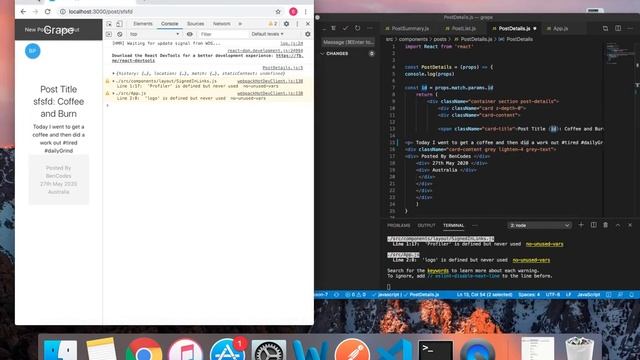This screenshot has height=360, width=640.
Task: Click 'posts' in the editor breadcrumb
Action: point(440,40)
